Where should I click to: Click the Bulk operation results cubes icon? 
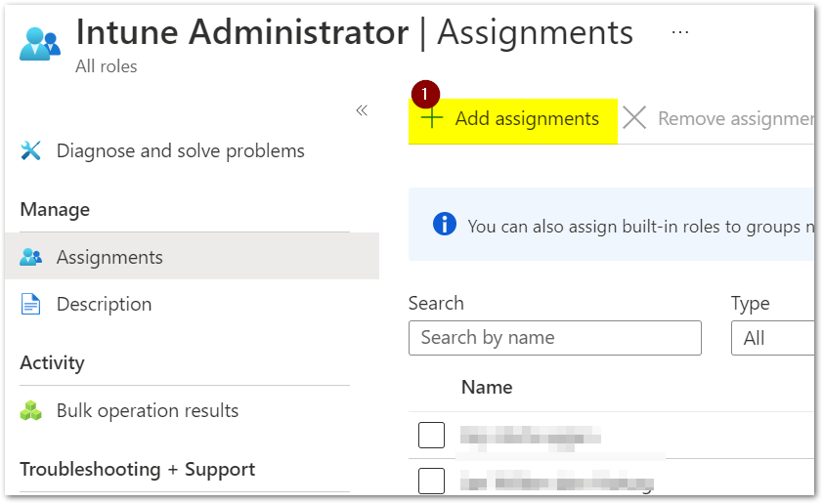pos(30,410)
